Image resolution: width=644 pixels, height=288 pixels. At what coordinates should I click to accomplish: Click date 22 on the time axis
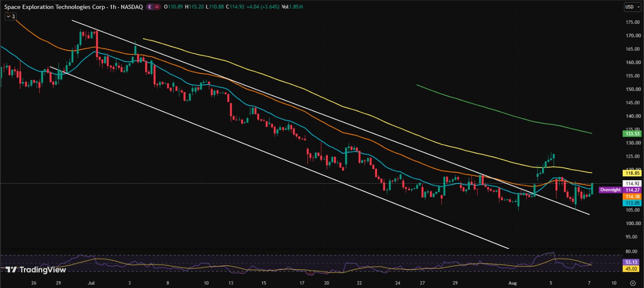[359, 283]
